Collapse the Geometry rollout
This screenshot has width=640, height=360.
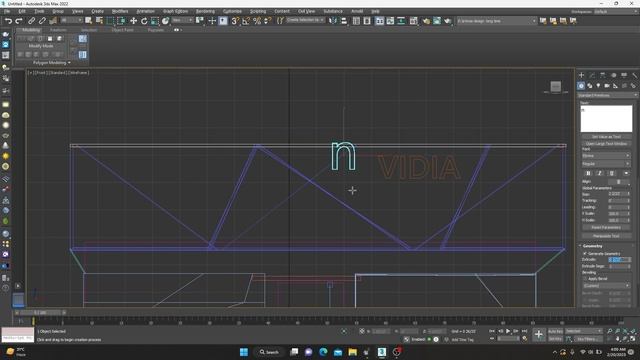[592, 246]
